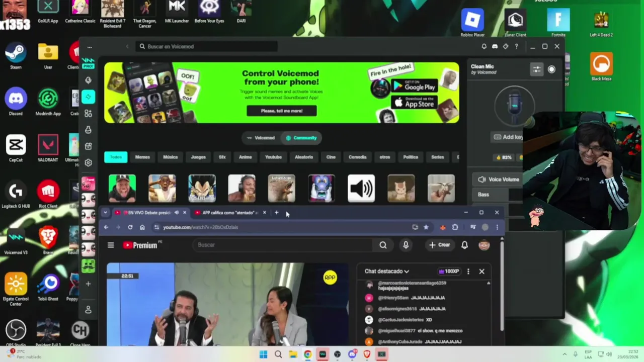Play the Vegeta sound thumbnail

coord(202,189)
